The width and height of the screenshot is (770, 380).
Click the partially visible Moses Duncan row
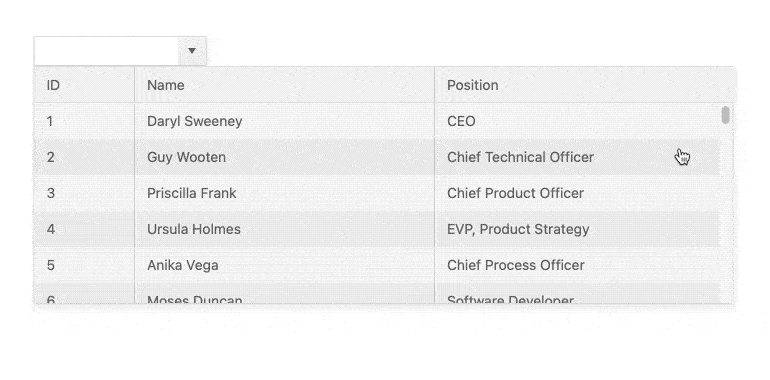[377, 294]
